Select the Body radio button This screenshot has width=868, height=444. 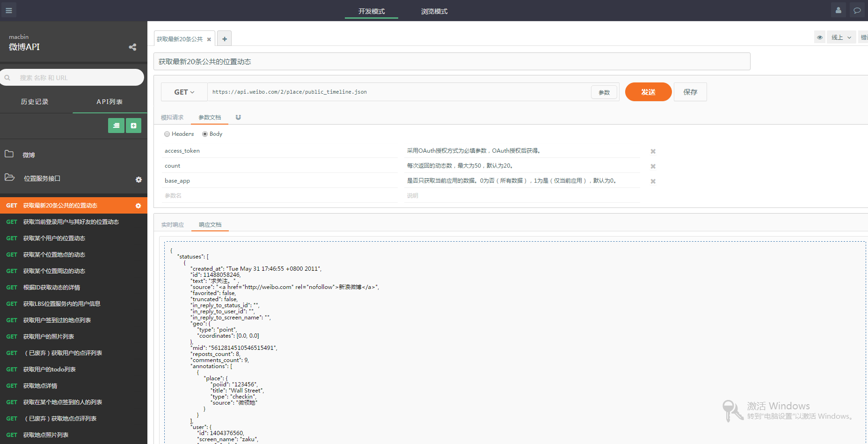coord(205,134)
